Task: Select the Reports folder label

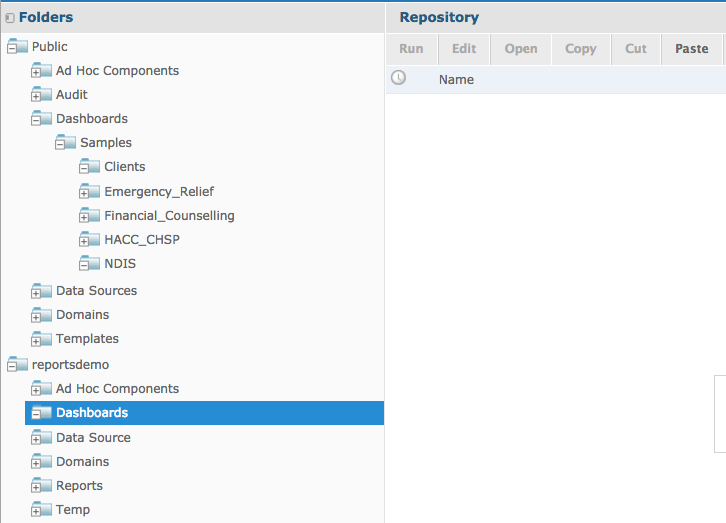Action: tap(79, 486)
